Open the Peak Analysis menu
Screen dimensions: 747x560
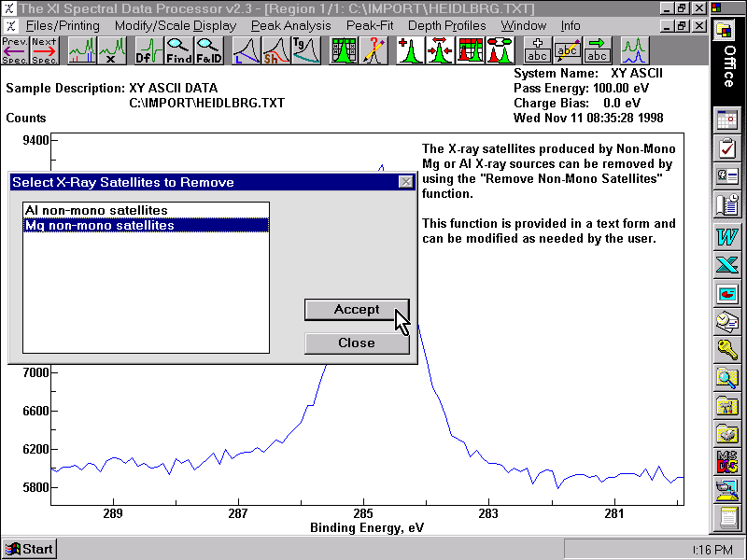[x=290, y=25]
